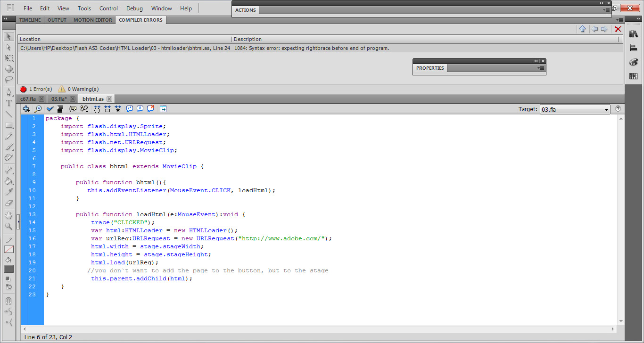Select the Text tool
This screenshot has width=644, height=343.
tap(8, 103)
